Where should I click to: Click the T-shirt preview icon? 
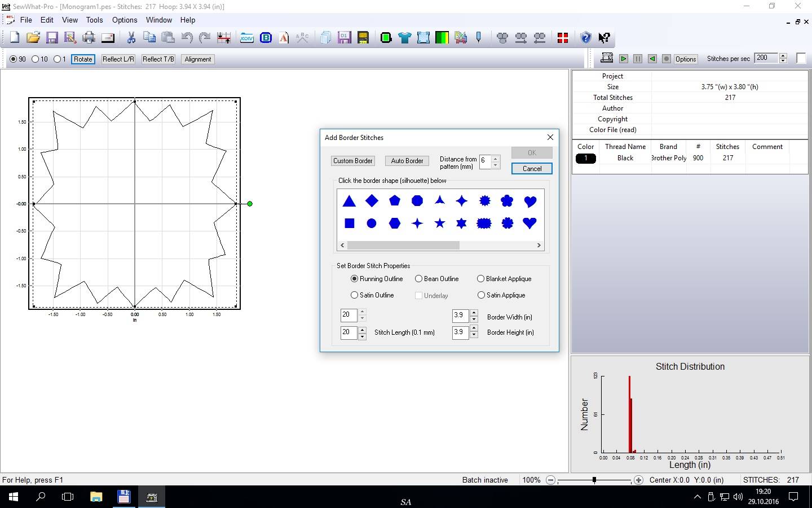click(404, 38)
